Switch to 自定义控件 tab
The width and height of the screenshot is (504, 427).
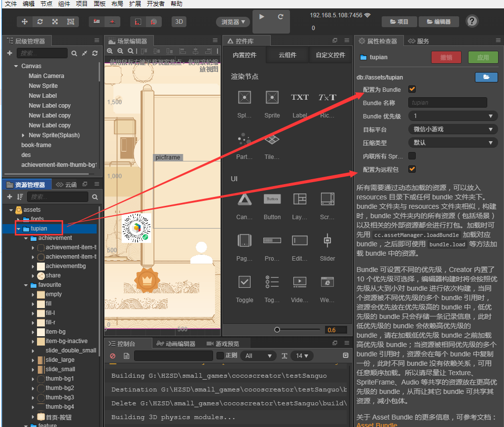[x=330, y=55]
